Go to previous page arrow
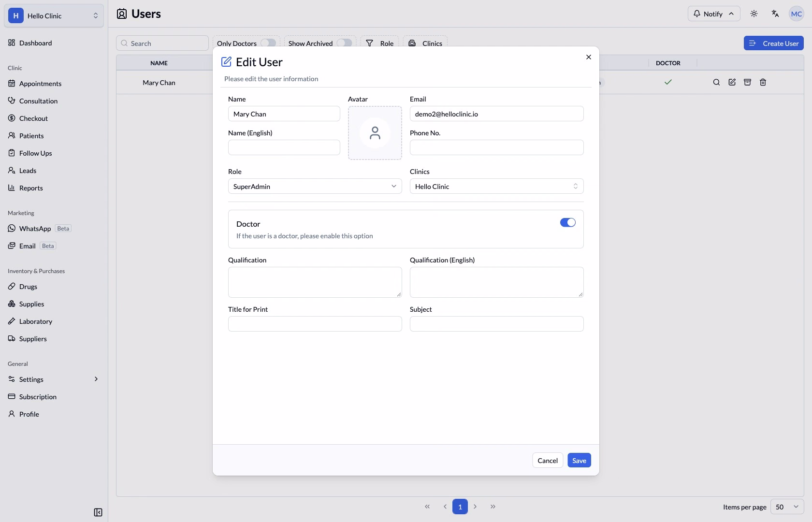Image resolution: width=812 pixels, height=522 pixels. pyautogui.click(x=445, y=507)
